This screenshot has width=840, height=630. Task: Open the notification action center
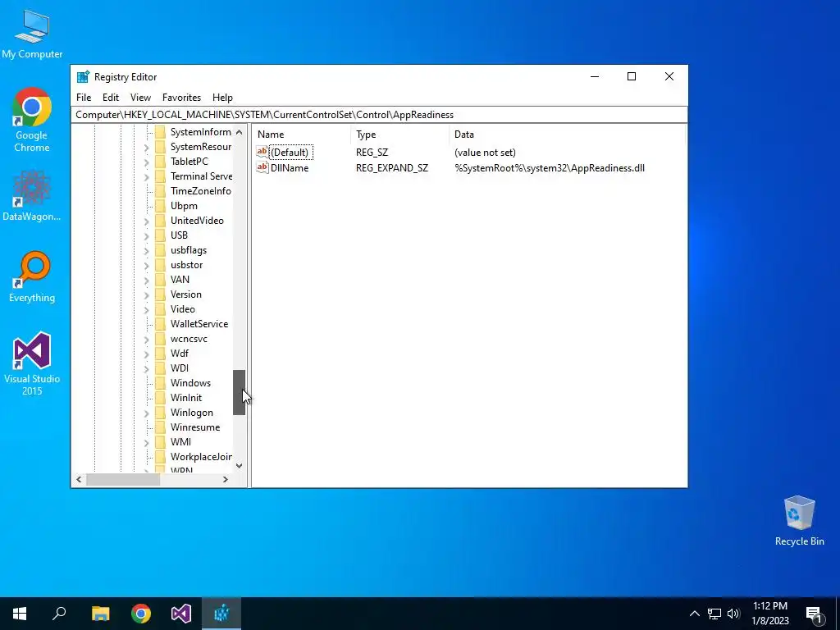click(x=814, y=614)
